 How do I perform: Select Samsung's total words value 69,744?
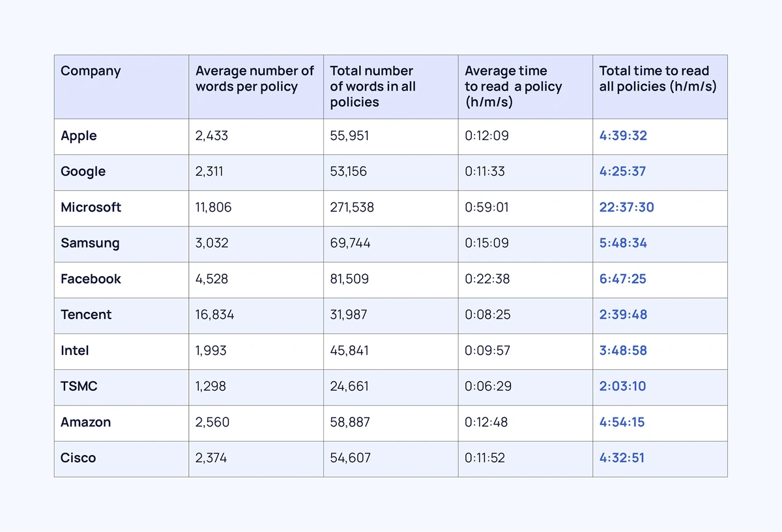[x=349, y=244]
